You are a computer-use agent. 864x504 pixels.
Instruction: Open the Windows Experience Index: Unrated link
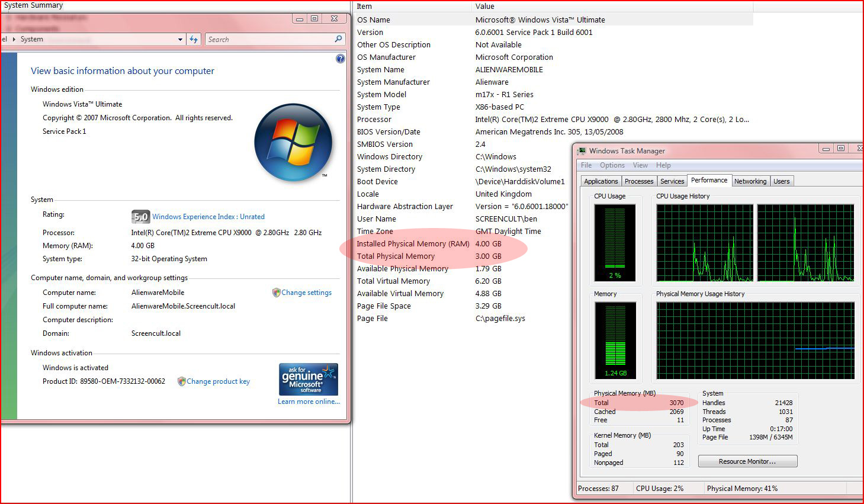click(x=208, y=217)
